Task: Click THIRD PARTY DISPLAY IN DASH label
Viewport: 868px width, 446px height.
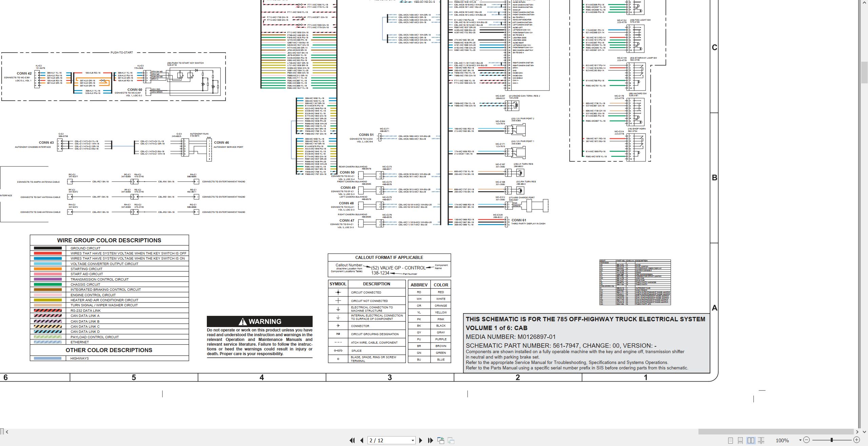Action: (528, 224)
